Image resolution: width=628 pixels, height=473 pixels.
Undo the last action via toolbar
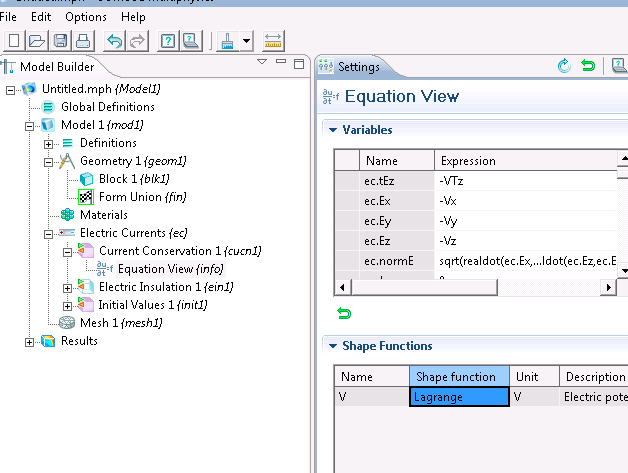[x=114, y=41]
